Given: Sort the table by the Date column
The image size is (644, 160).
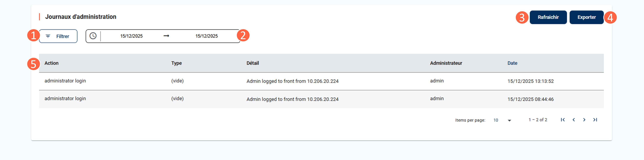Looking at the screenshot, I should tap(512, 63).
